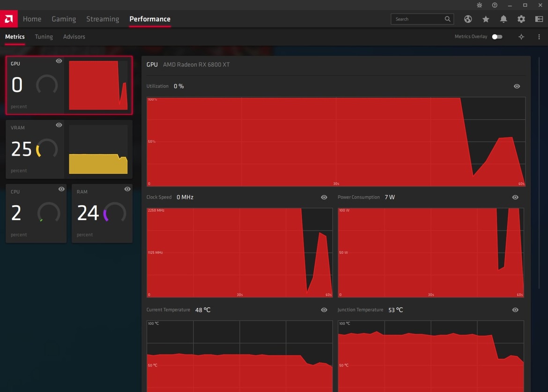Toggle Utilization metric eye icon

pyautogui.click(x=517, y=86)
